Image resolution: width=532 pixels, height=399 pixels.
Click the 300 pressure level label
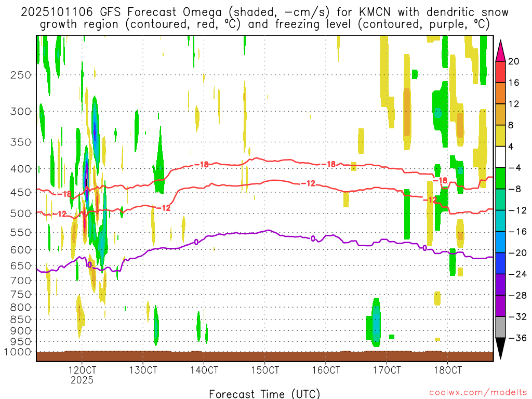coord(20,111)
